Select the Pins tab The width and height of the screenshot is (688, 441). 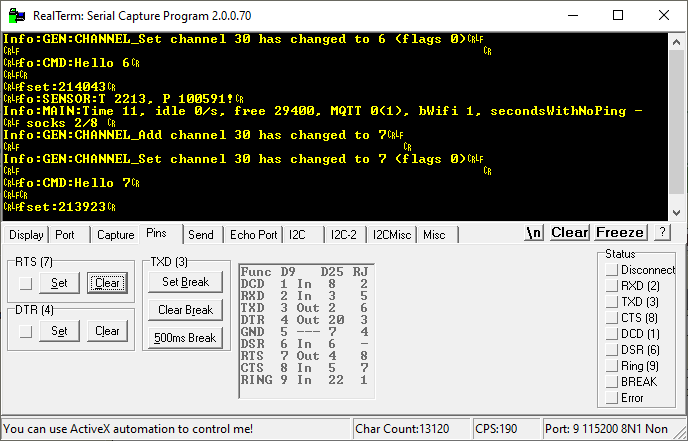(157, 233)
